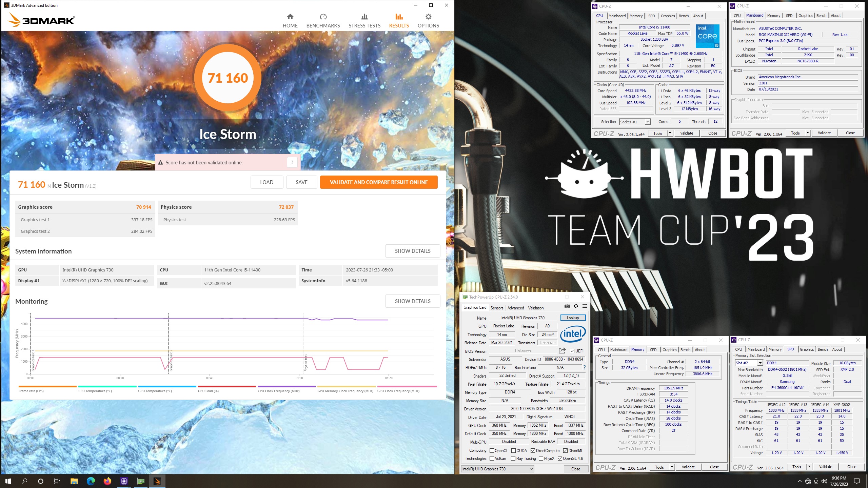
Task: Toggle Vulkan checkbox in GPU-Z
Action: pos(492,459)
